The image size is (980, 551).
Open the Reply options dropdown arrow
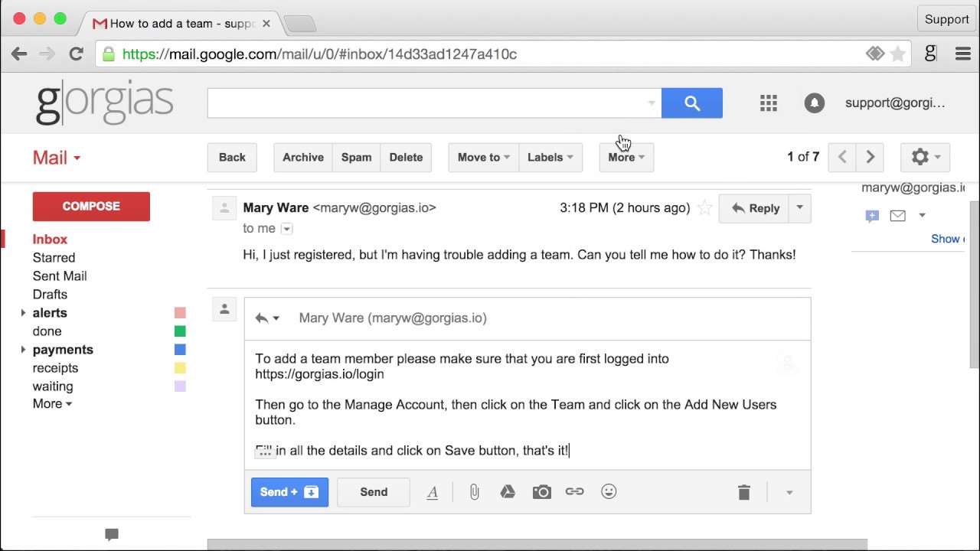click(799, 207)
